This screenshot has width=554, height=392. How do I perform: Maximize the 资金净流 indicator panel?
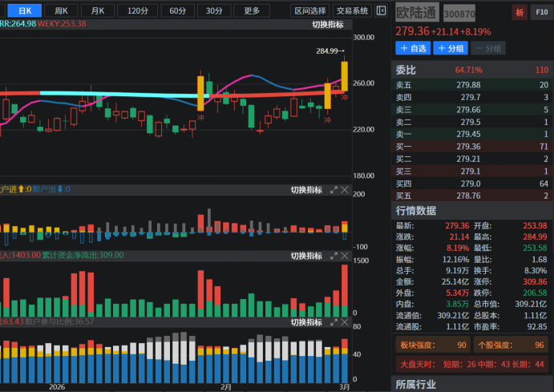334,256
